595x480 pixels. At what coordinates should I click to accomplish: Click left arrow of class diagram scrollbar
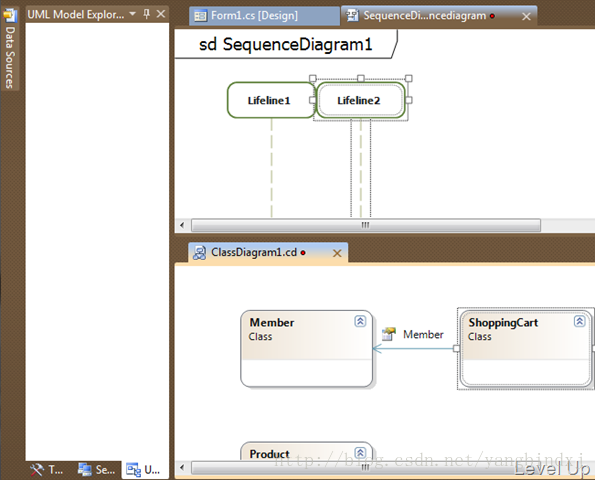182,467
